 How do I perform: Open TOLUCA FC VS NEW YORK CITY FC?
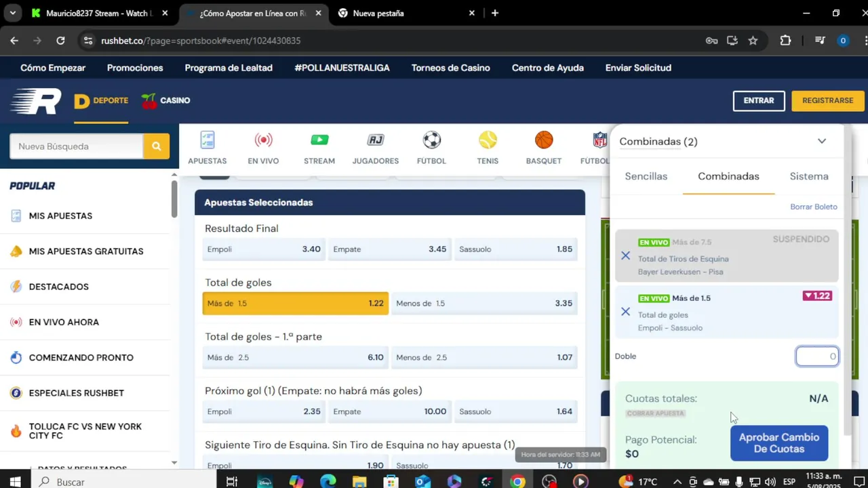(x=85, y=431)
